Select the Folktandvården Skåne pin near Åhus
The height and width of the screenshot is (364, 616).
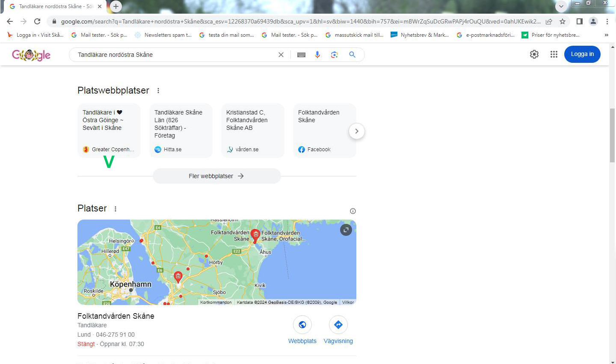click(x=255, y=235)
